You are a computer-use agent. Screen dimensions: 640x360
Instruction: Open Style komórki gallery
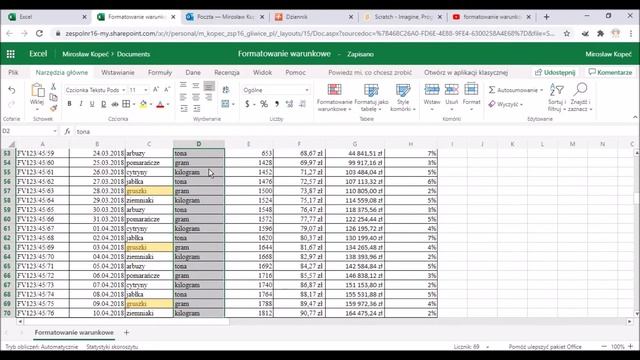click(402, 97)
